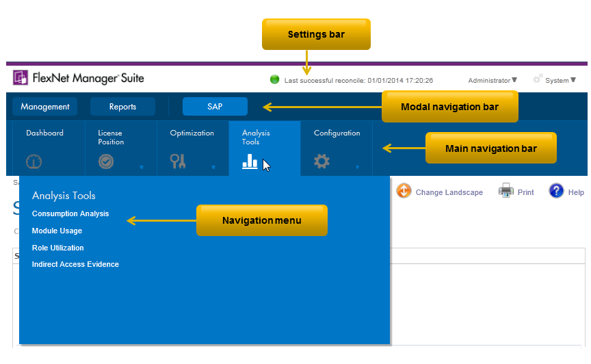
Task: Click the FlexNet Manager Suite logo
Action: click(x=79, y=78)
